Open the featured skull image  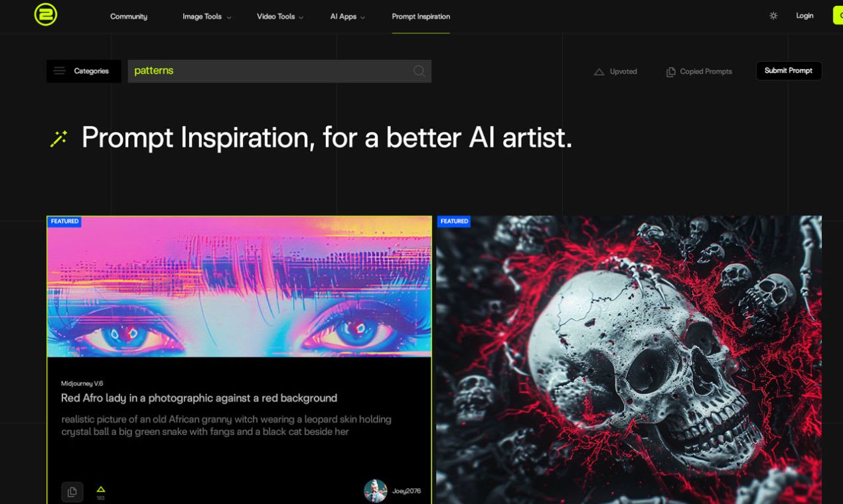pos(629,359)
